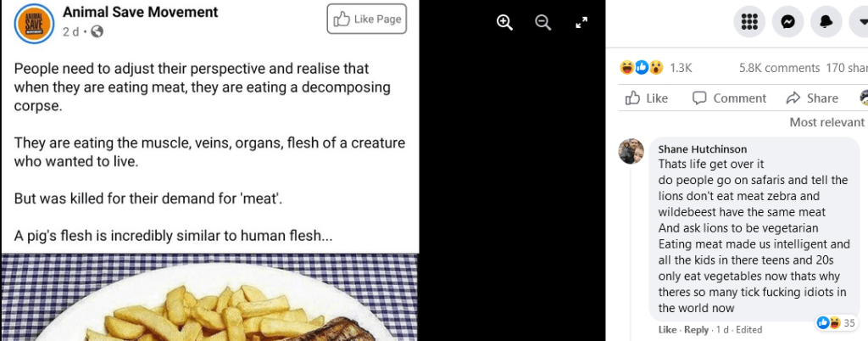
Task: Click the Animal Save Movement page logo
Action: [x=34, y=23]
